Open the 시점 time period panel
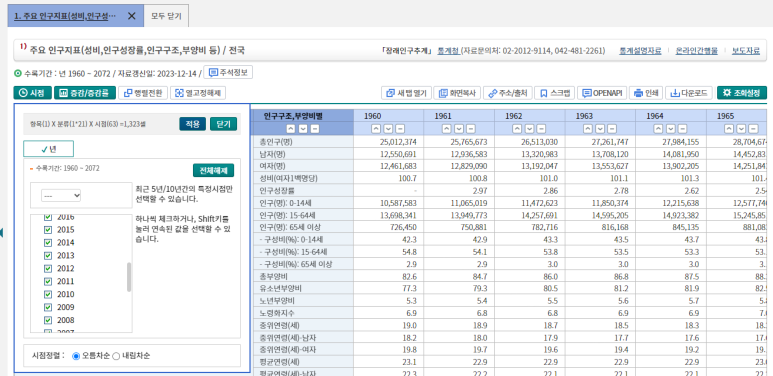 (33, 93)
